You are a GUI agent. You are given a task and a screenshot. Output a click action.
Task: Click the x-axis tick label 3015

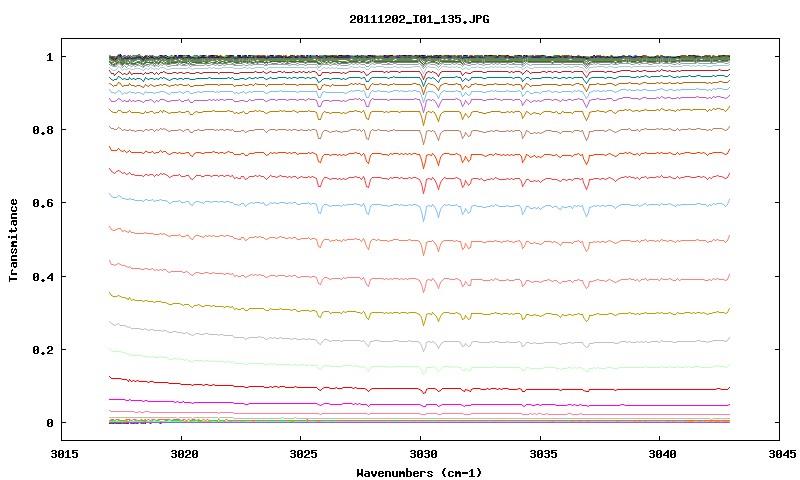click(x=65, y=454)
